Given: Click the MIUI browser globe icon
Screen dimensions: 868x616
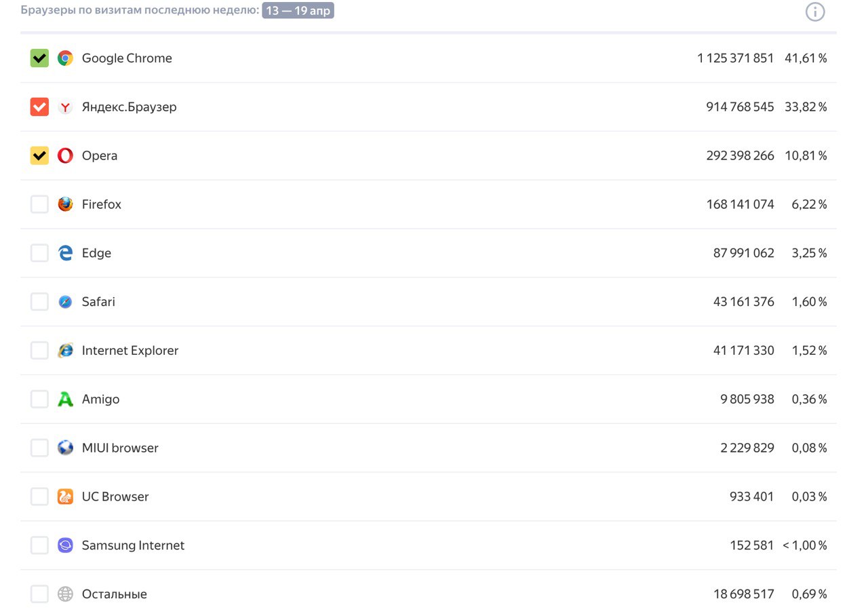Looking at the screenshot, I should 65,448.
